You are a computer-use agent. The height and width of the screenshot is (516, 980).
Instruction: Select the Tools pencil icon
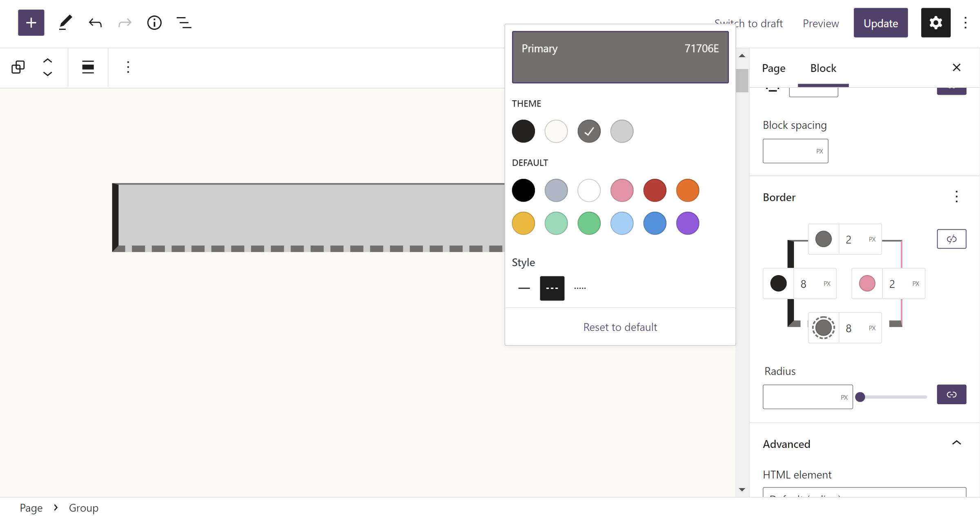tap(65, 23)
